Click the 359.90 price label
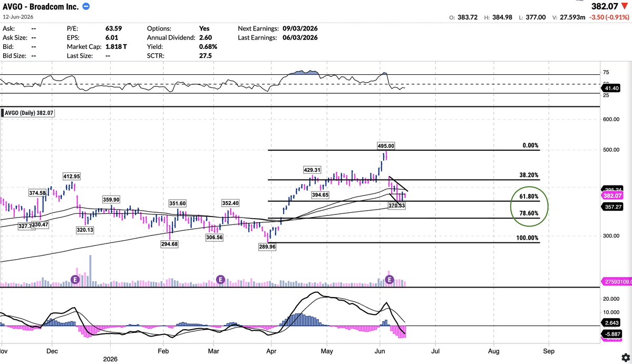632x364 pixels. click(x=111, y=200)
